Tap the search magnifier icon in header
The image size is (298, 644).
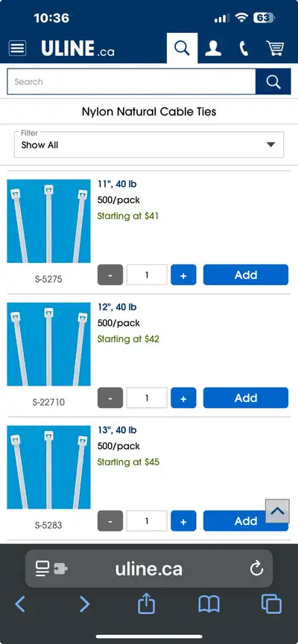pyautogui.click(x=182, y=48)
